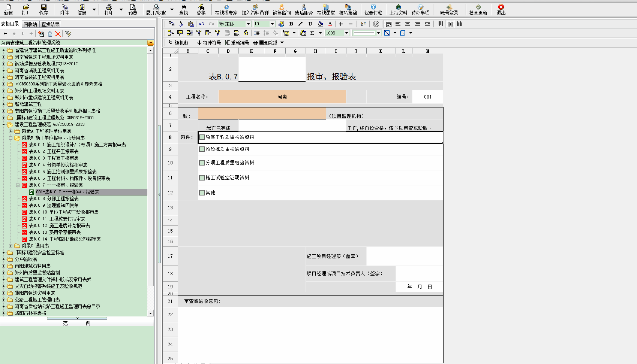This screenshot has height=364, width=637.
Task: Click the red X delete icon in tree toolbar
Action: click(x=58, y=34)
